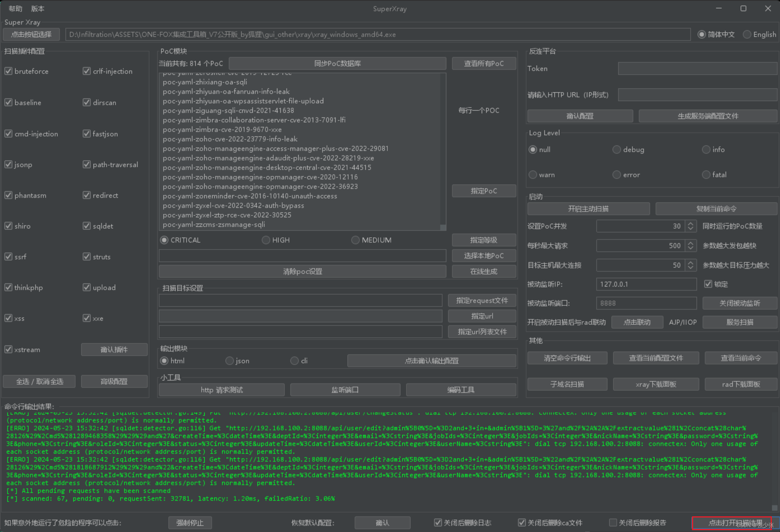The height and width of the screenshot is (532, 780).
Task: Click the 点击按钮选择 button
Action: [31, 34]
